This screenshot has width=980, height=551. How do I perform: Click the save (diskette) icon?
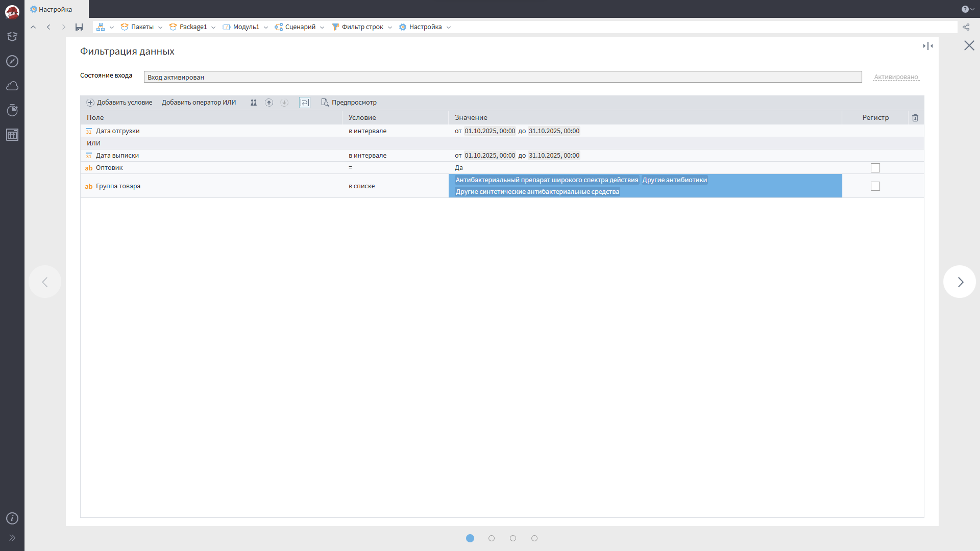[79, 27]
